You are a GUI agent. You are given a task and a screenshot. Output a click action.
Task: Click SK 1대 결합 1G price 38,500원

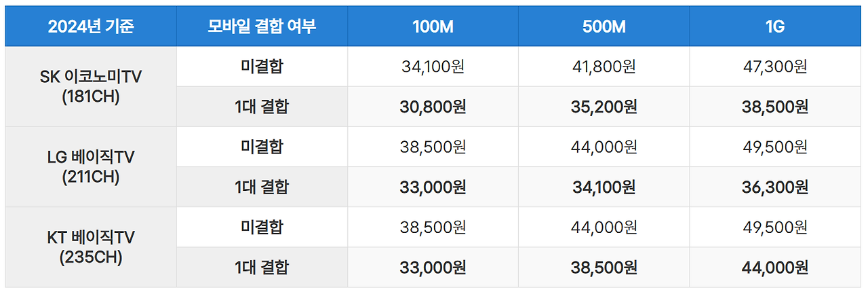pos(775,107)
